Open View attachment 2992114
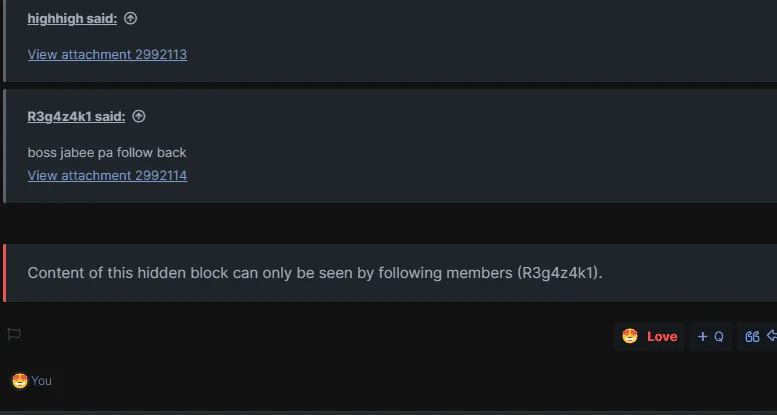This screenshot has height=415, width=777. coord(108,176)
